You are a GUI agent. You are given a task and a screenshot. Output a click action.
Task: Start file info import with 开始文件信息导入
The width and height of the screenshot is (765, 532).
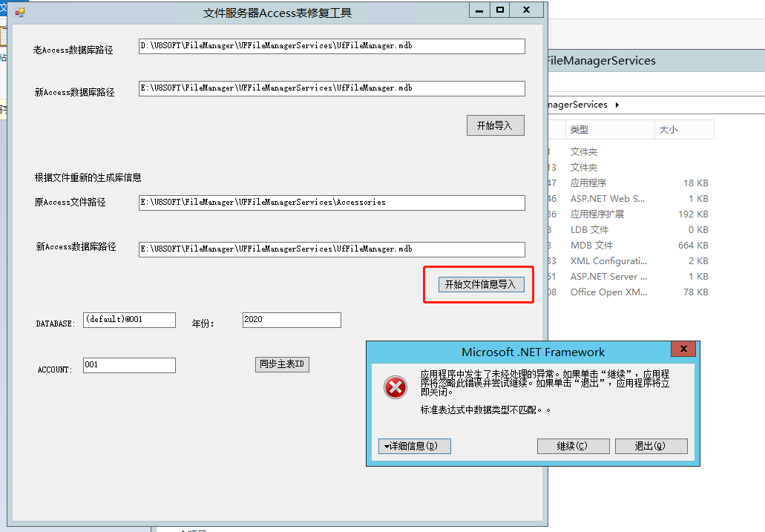pos(481,284)
